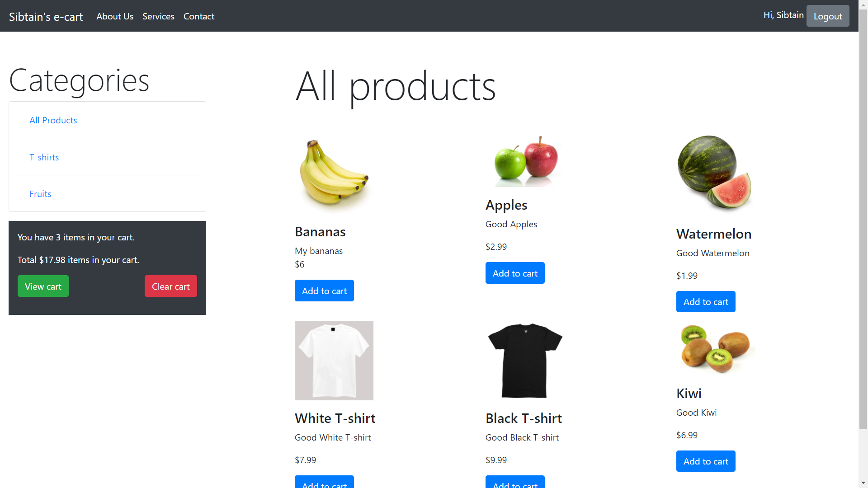
Task: Empty the cart with Clear cart
Action: pyautogui.click(x=171, y=286)
